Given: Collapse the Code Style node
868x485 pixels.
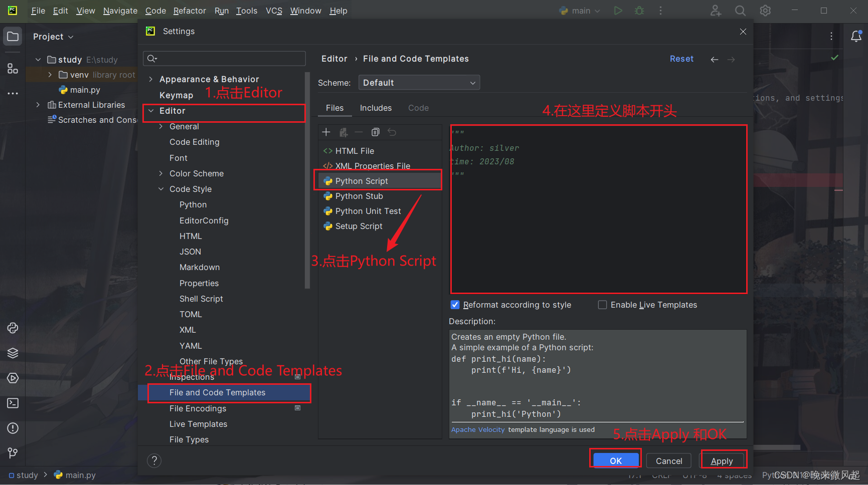Looking at the screenshot, I should 161,189.
